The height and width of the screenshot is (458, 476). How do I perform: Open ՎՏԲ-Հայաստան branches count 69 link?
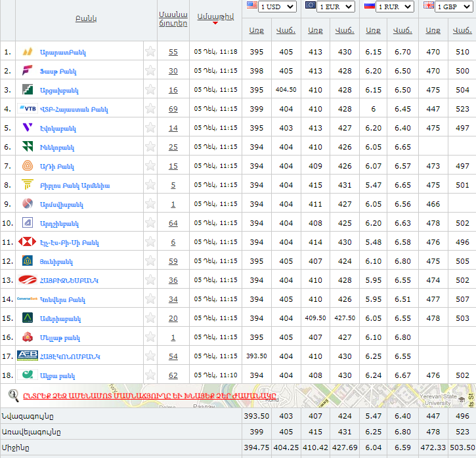pyautogui.click(x=173, y=109)
